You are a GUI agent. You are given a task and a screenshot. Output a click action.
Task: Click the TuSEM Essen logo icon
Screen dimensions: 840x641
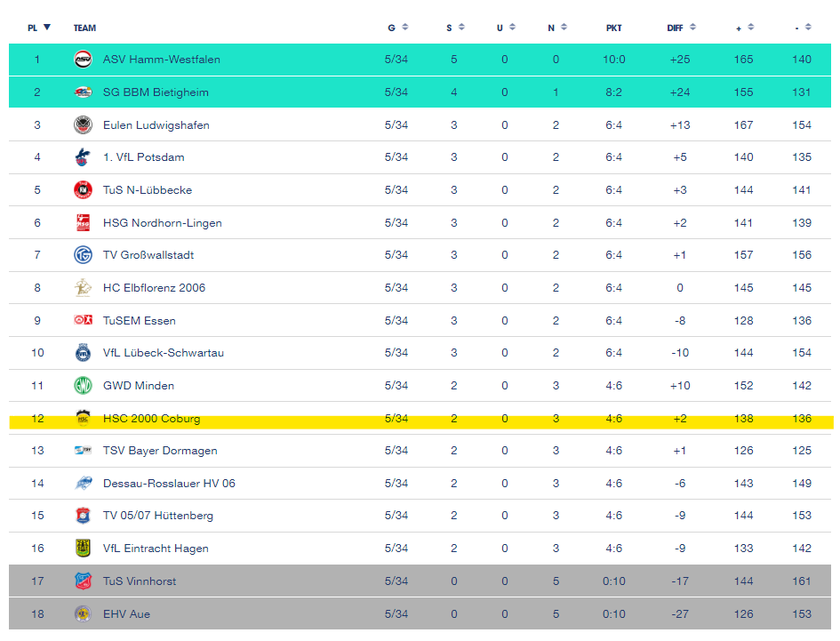[83, 321]
